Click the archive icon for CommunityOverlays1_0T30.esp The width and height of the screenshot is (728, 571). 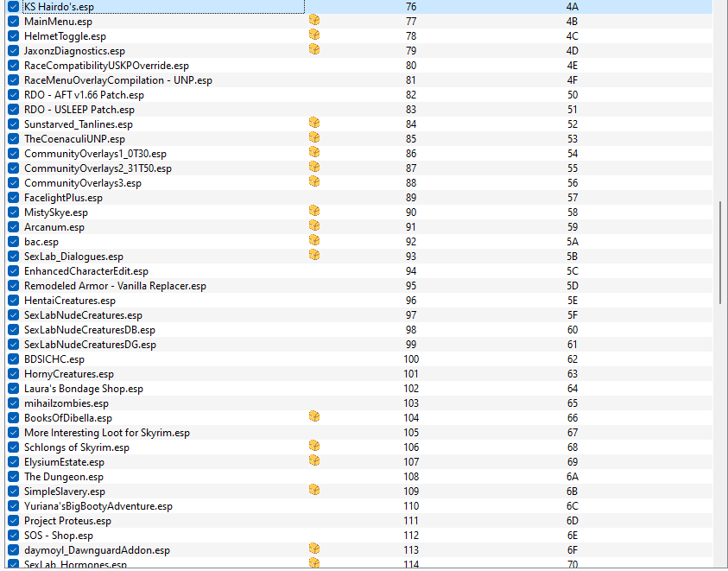[x=314, y=152]
